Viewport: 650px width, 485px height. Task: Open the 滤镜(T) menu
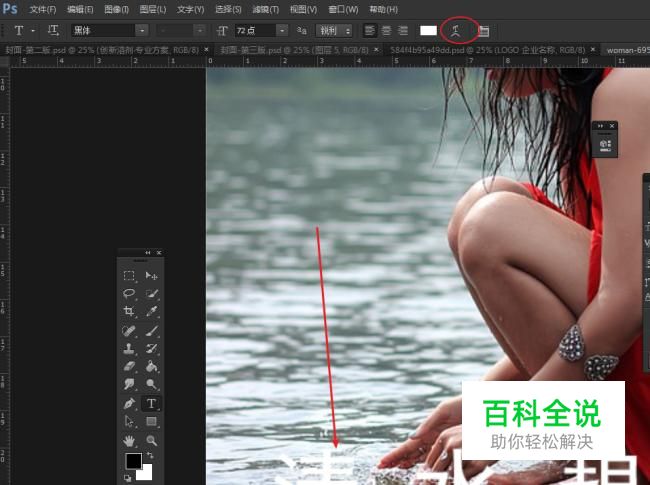[x=266, y=9]
